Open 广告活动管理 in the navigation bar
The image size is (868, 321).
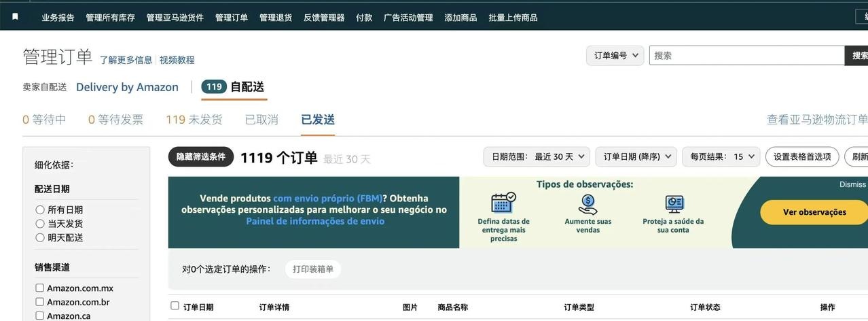408,18
